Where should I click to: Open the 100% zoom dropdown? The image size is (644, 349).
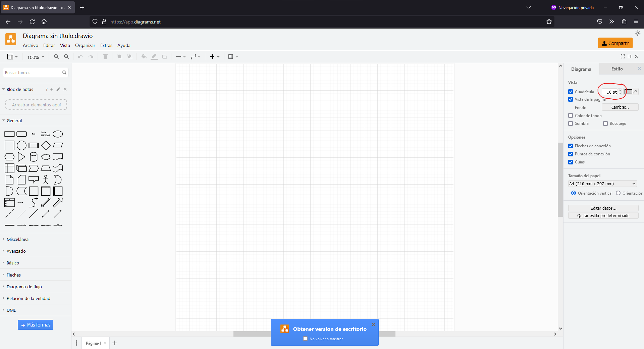click(36, 57)
